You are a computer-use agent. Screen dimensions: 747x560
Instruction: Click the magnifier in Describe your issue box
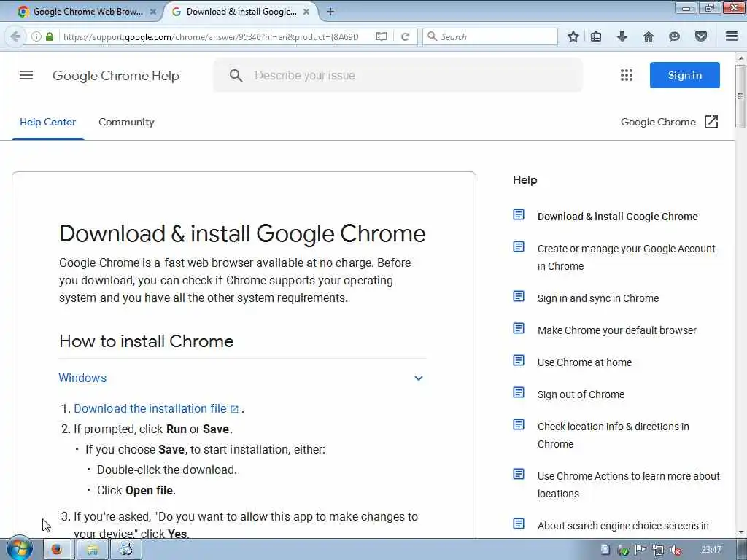(236, 75)
